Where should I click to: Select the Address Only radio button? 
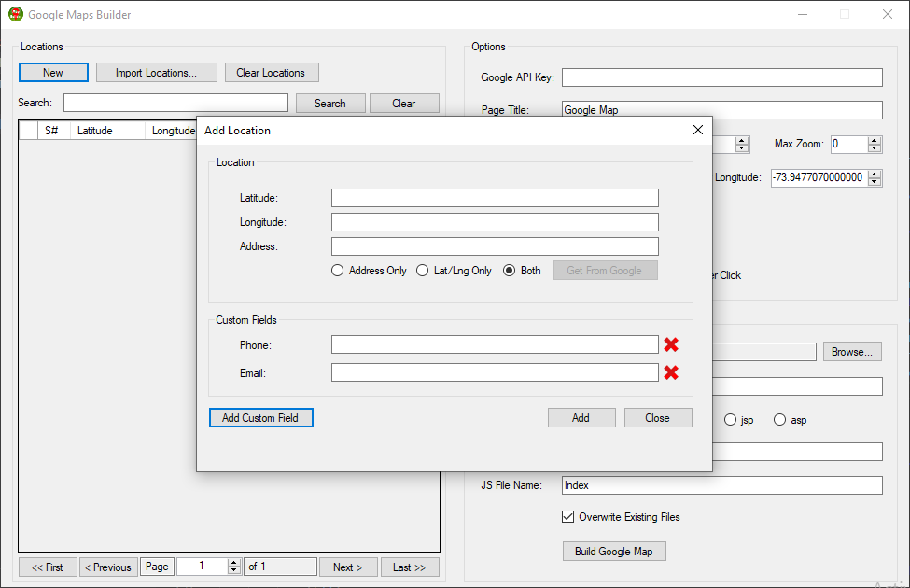pyautogui.click(x=337, y=270)
